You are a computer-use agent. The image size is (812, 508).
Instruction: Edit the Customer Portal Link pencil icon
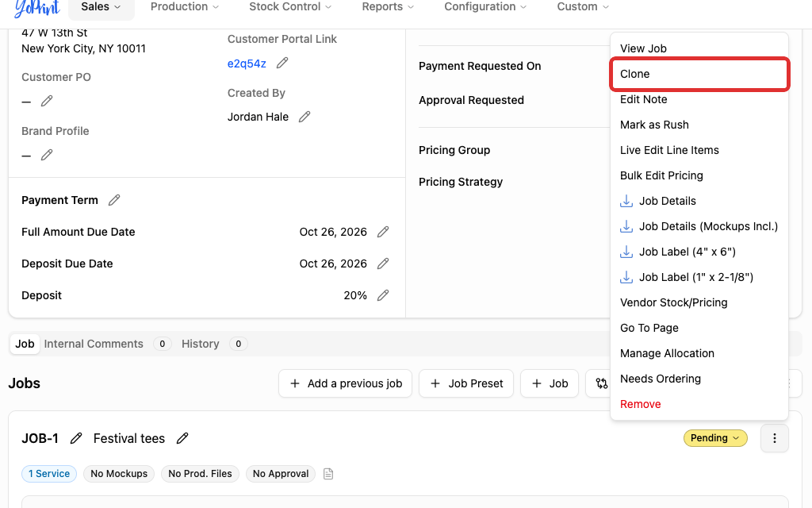(282, 63)
